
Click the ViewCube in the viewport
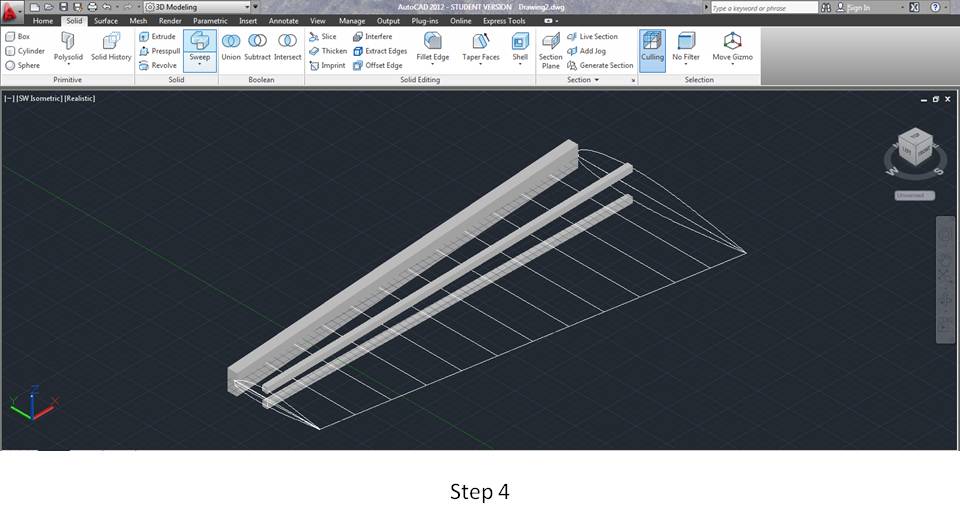(x=915, y=148)
